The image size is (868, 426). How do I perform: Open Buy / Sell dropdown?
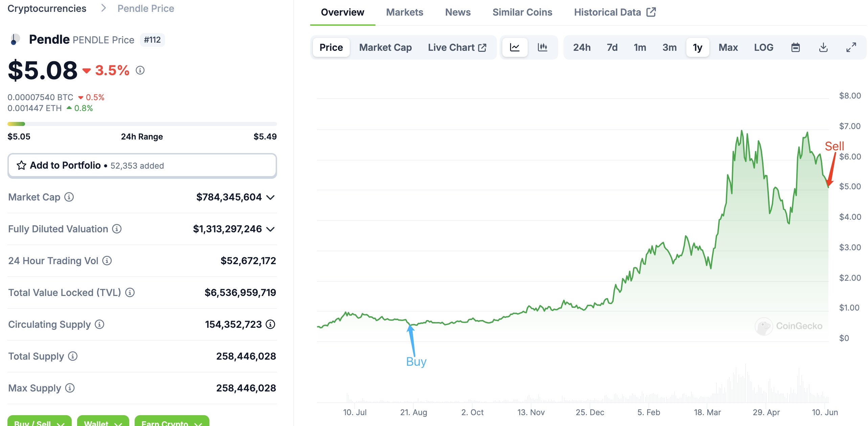39,421
